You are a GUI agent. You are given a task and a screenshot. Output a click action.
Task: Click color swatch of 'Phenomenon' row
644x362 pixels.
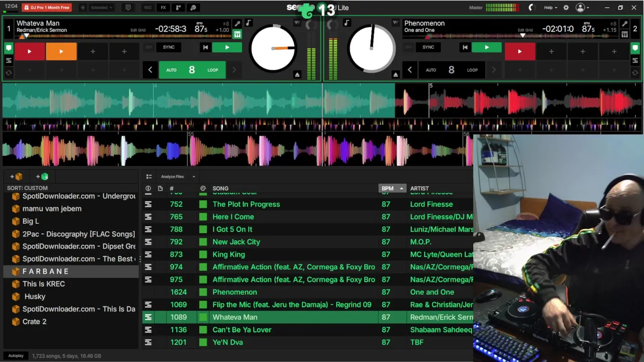[x=203, y=292]
